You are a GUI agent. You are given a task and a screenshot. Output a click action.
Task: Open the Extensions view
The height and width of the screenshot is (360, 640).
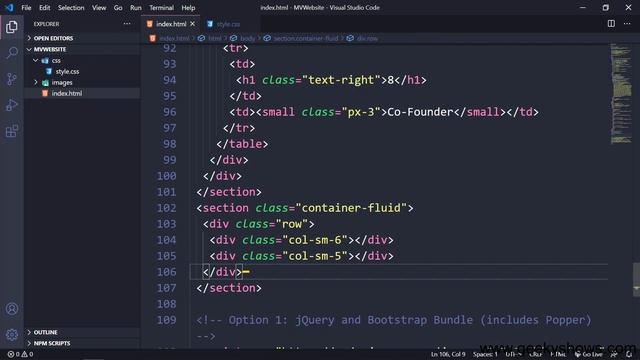point(12,131)
